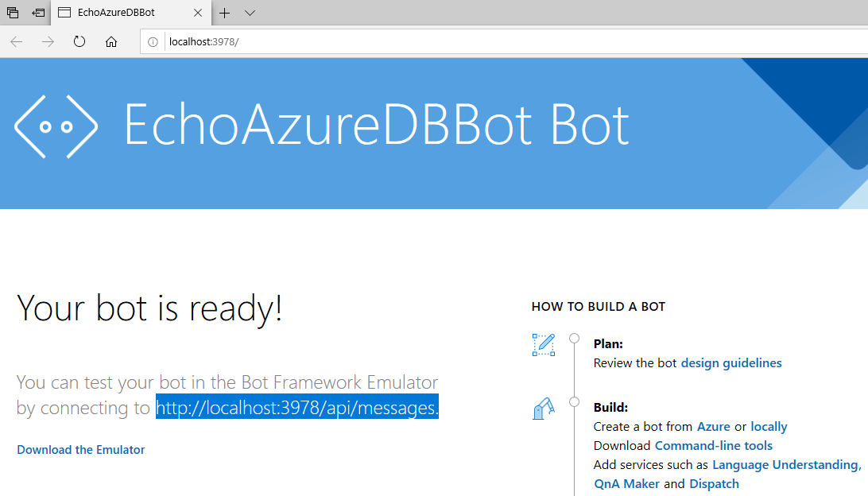The image size is (868, 496).
Task: Go to the home page icon
Action: pos(111,41)
